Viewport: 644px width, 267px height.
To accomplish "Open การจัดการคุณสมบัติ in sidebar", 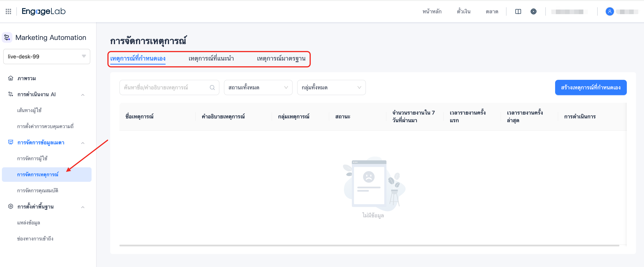I will pyautogui.click(x=38, y=190).
